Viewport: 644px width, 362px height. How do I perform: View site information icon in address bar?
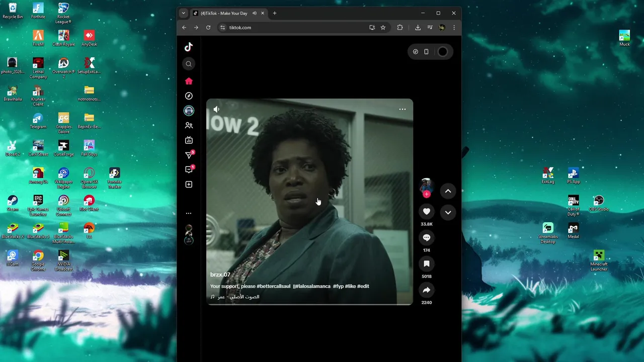222,28
